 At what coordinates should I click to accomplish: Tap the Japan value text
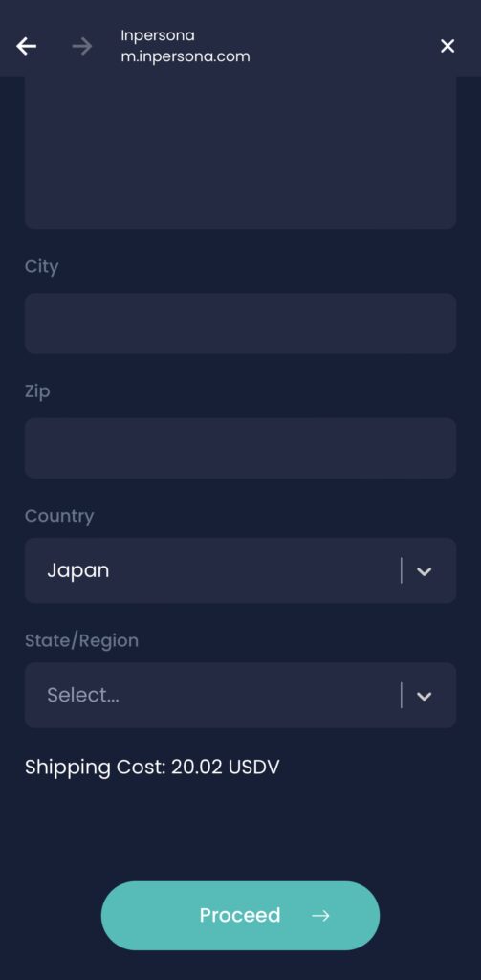(x=78, y=570)
